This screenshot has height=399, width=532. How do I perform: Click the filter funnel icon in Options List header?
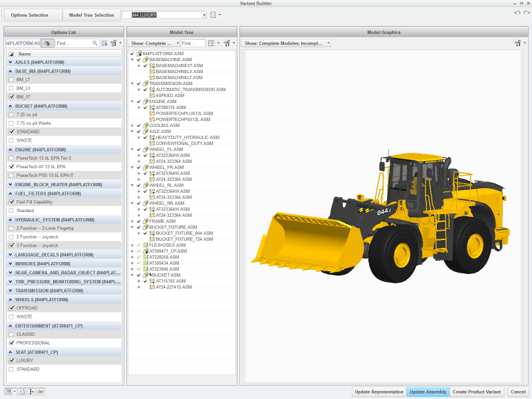click(113, 43)
